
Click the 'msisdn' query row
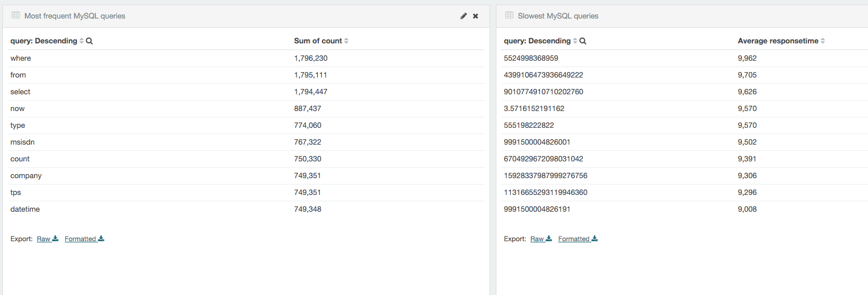tap(22, 142)
